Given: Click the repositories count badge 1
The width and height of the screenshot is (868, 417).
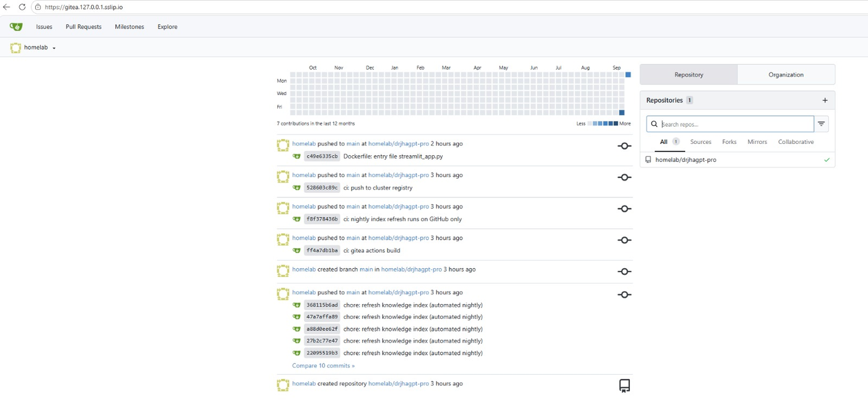Looking at the screenshot, I should click(x=689, y=101).
